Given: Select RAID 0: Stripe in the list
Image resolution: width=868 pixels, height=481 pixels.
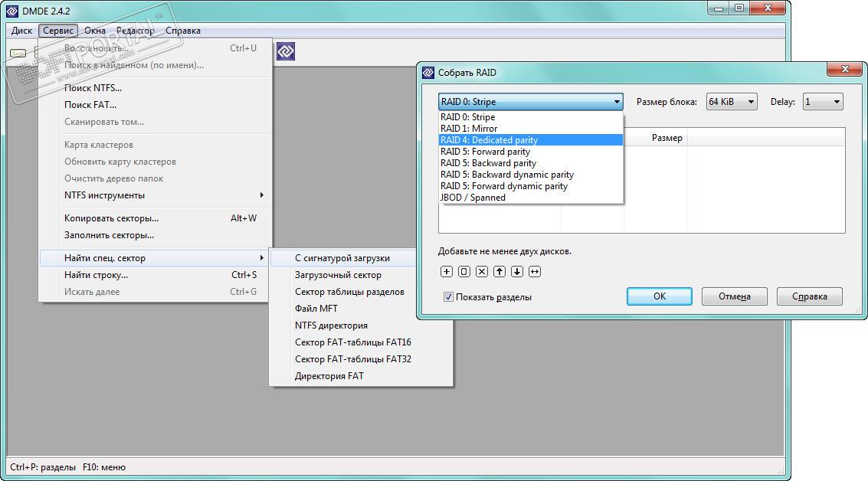Looking at the screenshot, I should click(530, 116).
